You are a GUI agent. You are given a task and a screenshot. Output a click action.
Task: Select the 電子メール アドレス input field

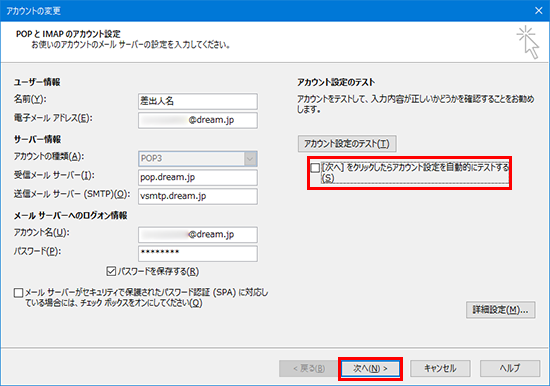pos(198,120)
